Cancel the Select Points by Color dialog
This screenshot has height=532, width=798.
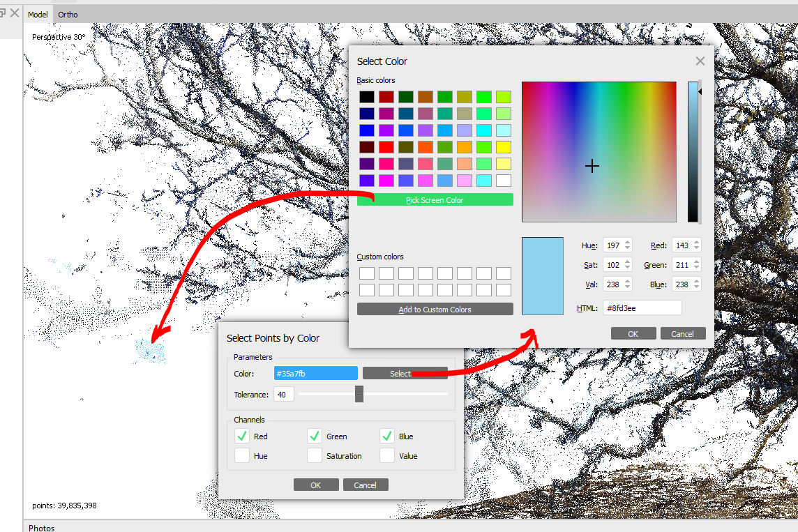(x=366, y=485)
